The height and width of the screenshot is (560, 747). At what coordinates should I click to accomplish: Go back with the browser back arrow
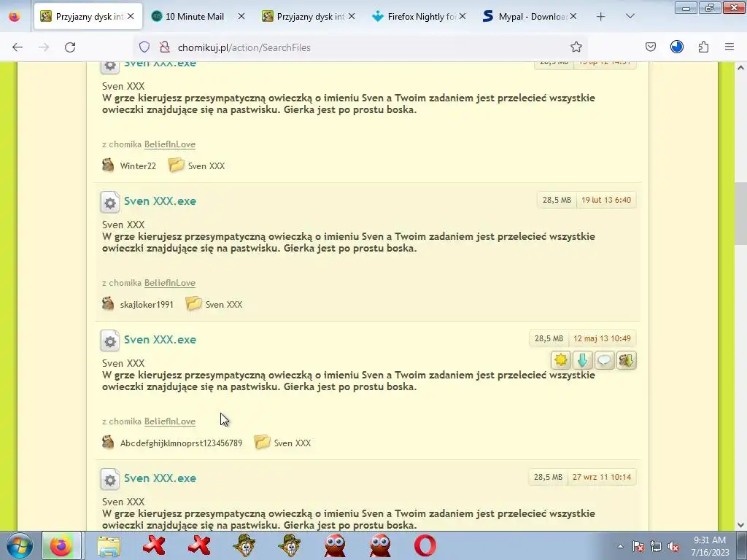[x=18, y=47]
